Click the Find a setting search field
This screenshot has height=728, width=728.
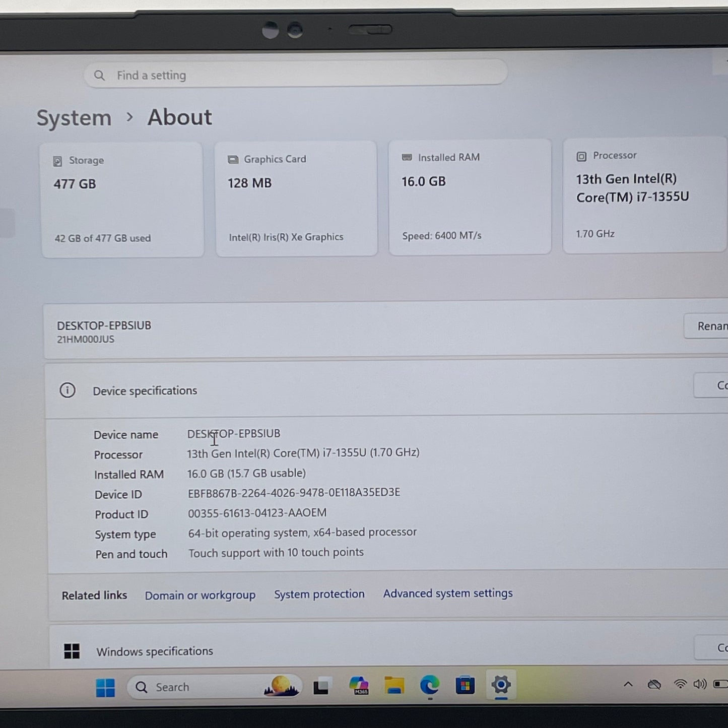click(x=296, y=74)
